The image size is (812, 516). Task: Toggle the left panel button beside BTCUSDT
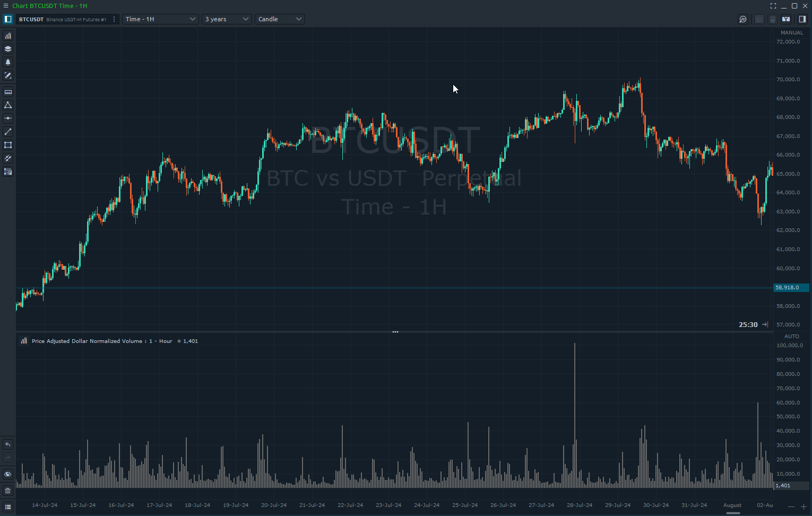[8, 19]
